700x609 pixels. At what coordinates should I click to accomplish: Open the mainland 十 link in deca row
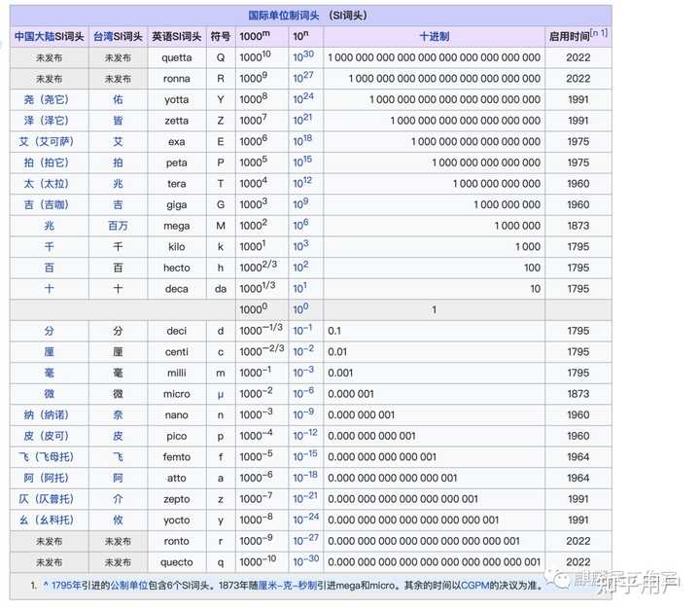50,289
